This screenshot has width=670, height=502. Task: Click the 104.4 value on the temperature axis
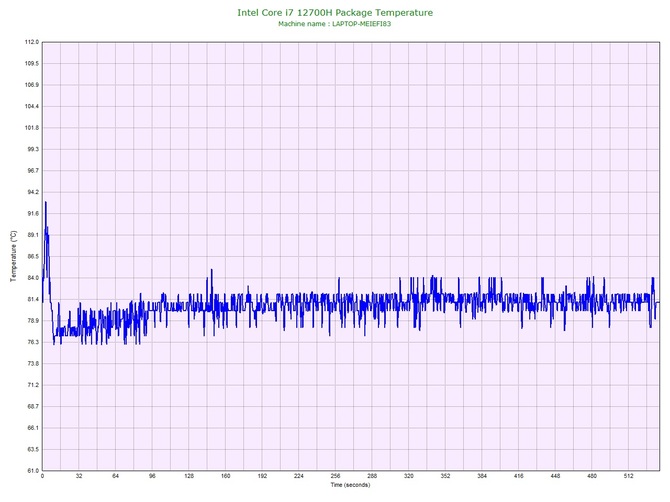(32, 106)
